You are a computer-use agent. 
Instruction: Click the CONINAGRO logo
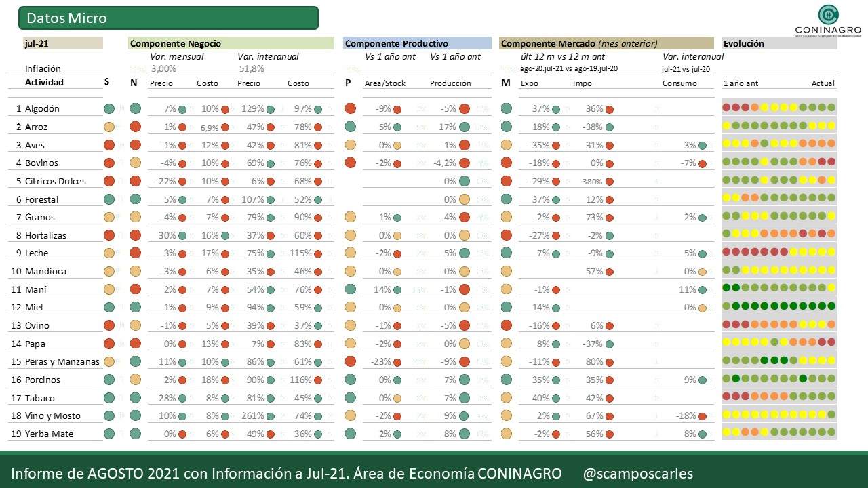click(x=828, y=20)
